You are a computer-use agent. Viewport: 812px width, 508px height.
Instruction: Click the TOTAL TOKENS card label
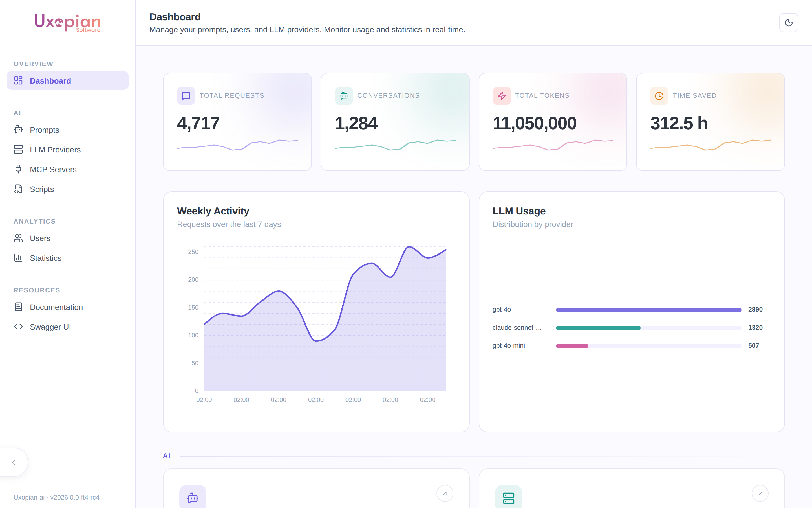pyautogui.click(x=542, y=96)
